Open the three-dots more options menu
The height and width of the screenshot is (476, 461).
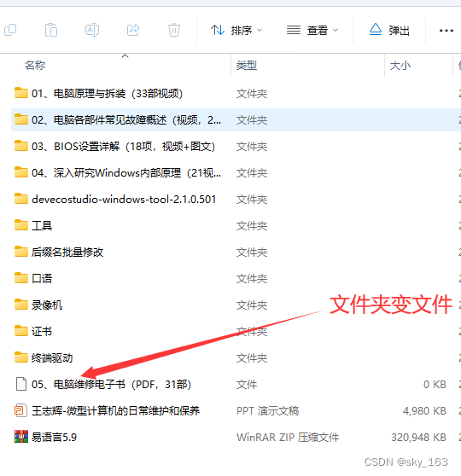(x=446, y=31)
